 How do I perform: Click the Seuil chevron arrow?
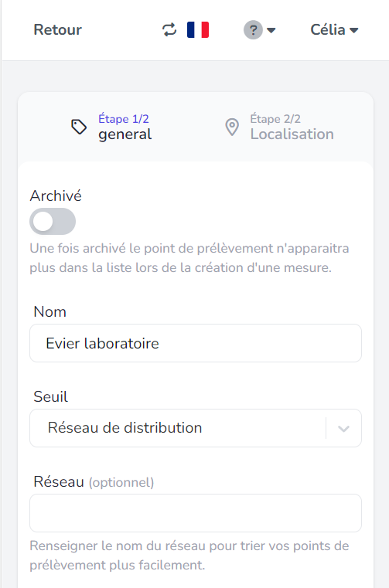pos(343,428)
